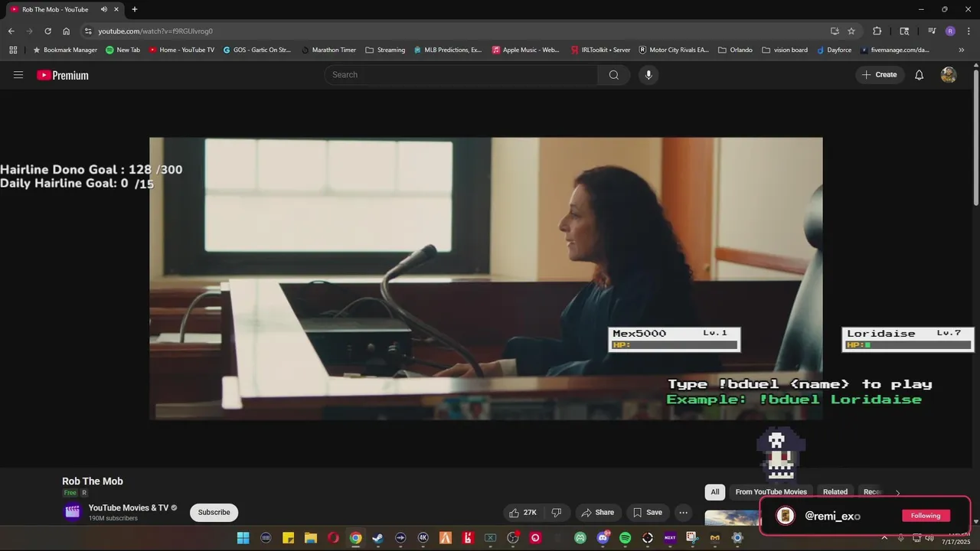The width and height of the screenshot is (980, 551).
Task: Open the Create menu button
Action: pos(880,75)
